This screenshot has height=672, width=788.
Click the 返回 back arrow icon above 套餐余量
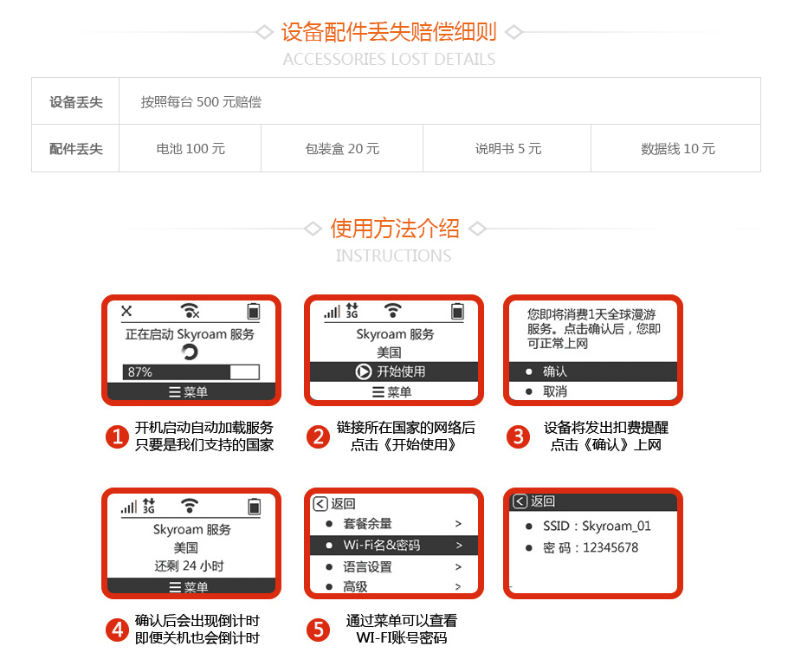click(320, 504)
